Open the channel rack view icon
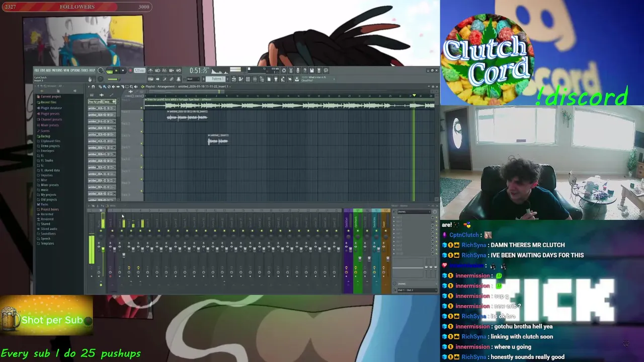 pos(248,79)
